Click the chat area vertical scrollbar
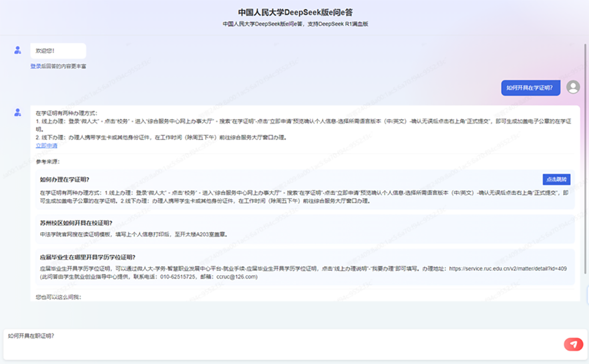Image resolution: width=589 pixels, height=364 pixels. point(585,158)
